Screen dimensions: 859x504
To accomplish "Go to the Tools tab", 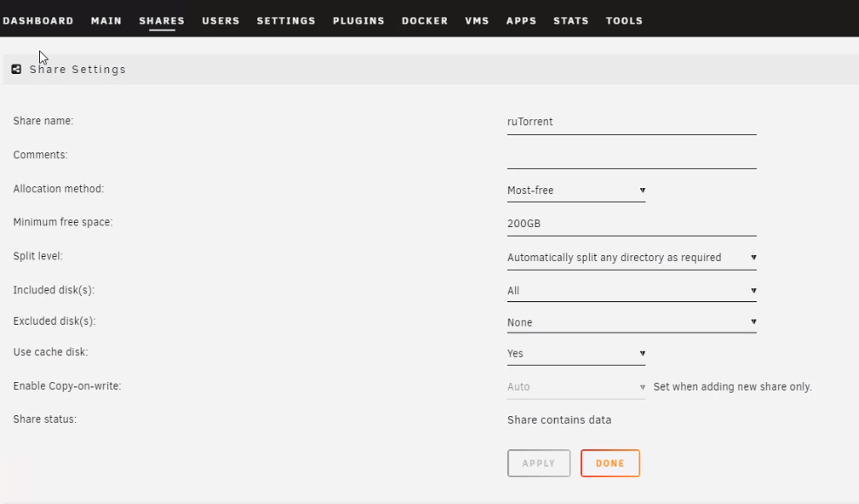I will 624,21.
